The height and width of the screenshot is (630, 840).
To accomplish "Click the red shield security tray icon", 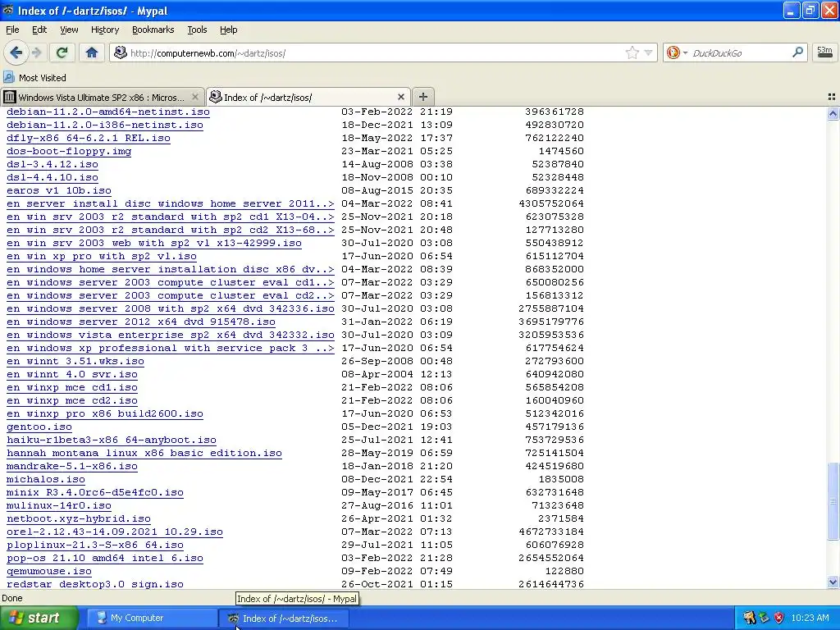I will (778, 618).
